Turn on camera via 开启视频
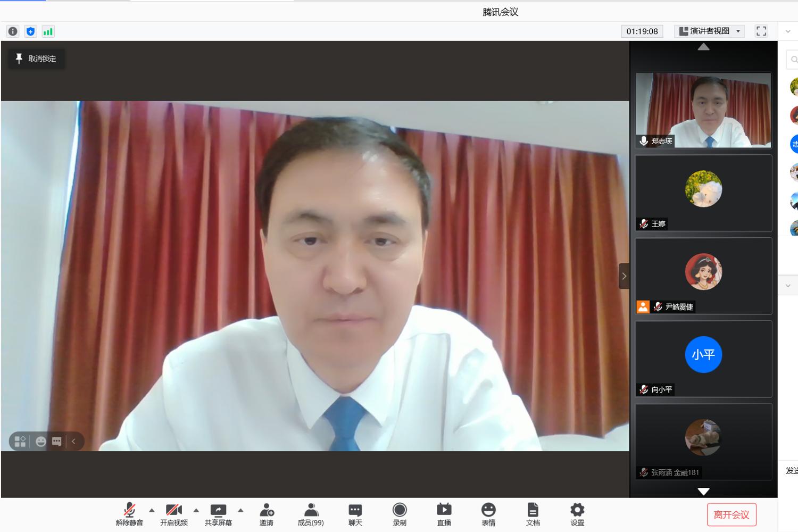The height and width of the screenshot is (532, 798). click(174, 514)
